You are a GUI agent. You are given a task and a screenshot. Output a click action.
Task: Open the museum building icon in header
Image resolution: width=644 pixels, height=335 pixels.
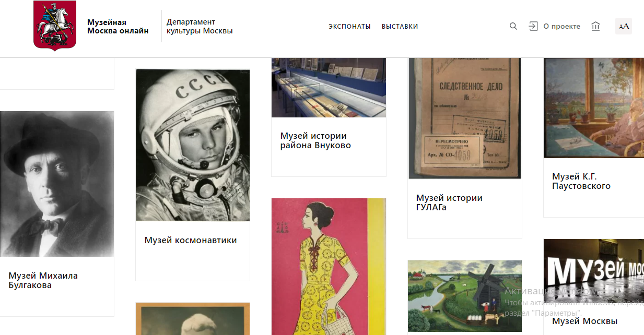(x=595, y=26)
